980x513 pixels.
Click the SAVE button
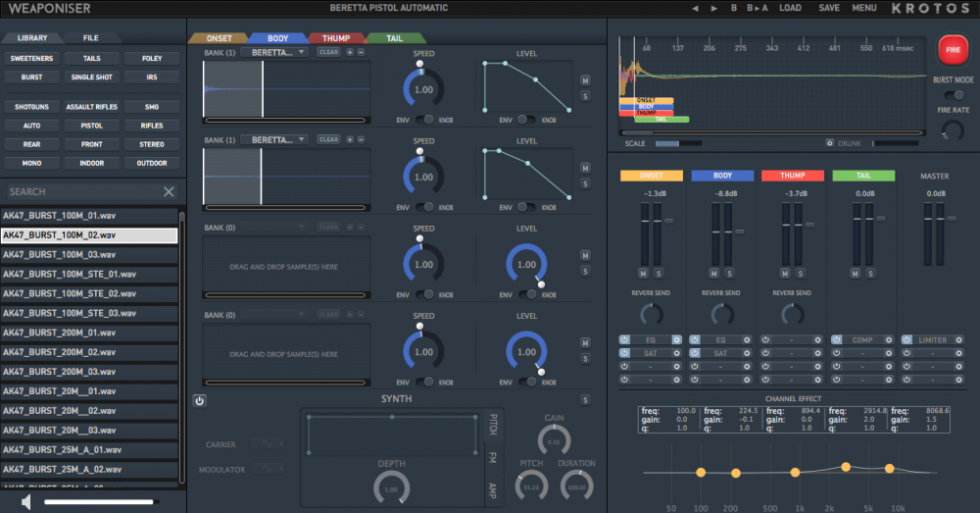pos(829,8)
